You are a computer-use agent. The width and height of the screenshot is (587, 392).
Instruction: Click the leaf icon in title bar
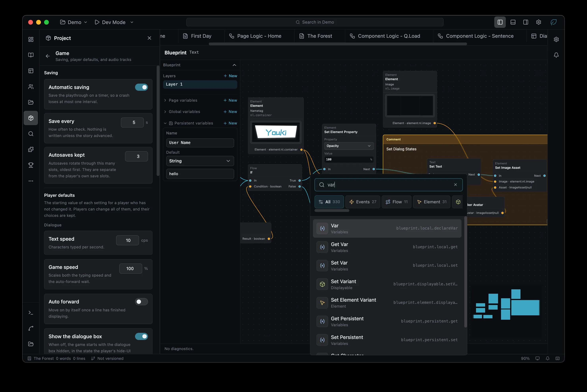click(553, 22)
